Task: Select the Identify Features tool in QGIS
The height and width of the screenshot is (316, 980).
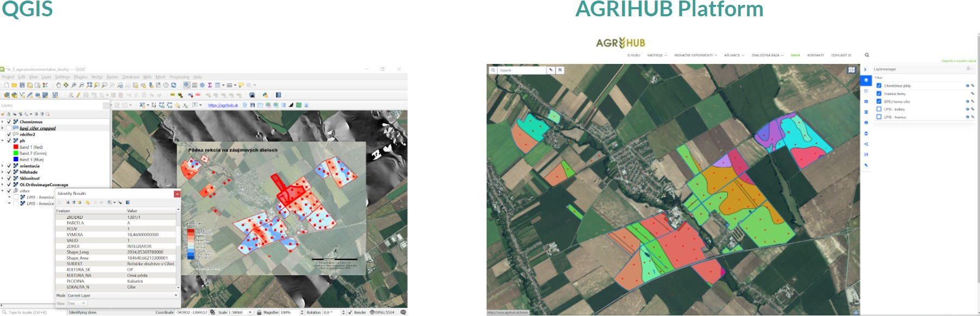Action: pyautogui.click(x=186, y=85)
